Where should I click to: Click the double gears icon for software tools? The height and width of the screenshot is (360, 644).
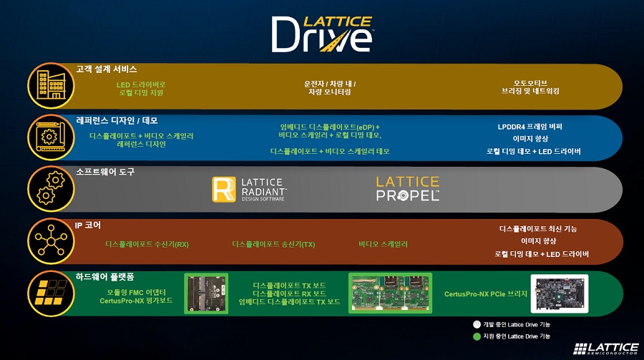click(51, 189)
